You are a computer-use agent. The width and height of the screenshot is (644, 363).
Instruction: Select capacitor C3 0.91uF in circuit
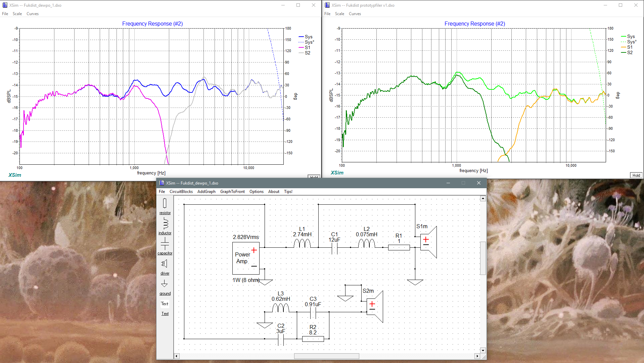(313, 312)
